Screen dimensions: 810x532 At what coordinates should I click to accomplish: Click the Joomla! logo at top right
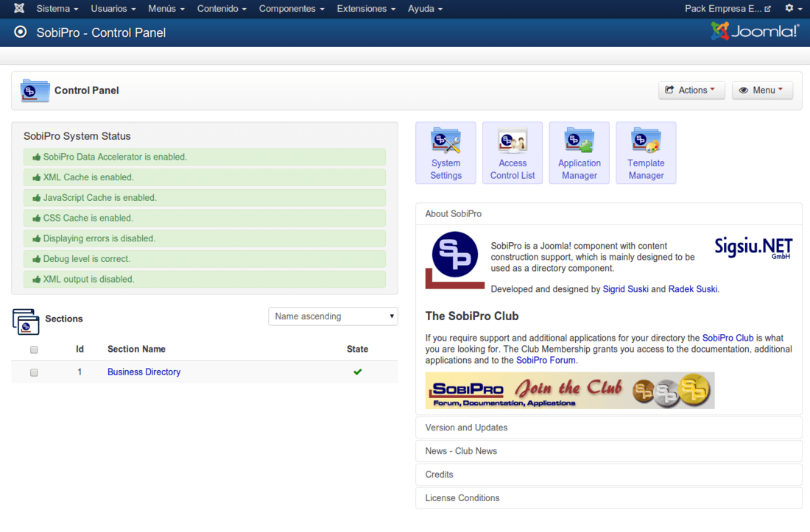click(754, 32)
